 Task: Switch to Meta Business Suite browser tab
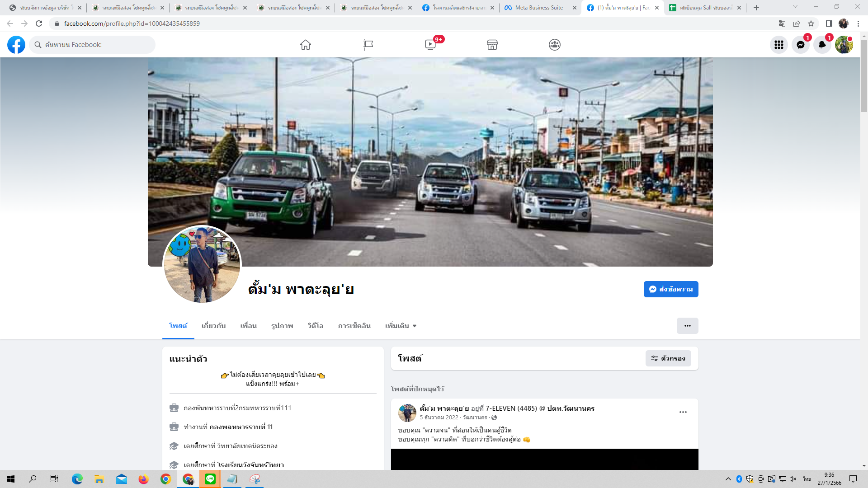click(x=539, y=8)
